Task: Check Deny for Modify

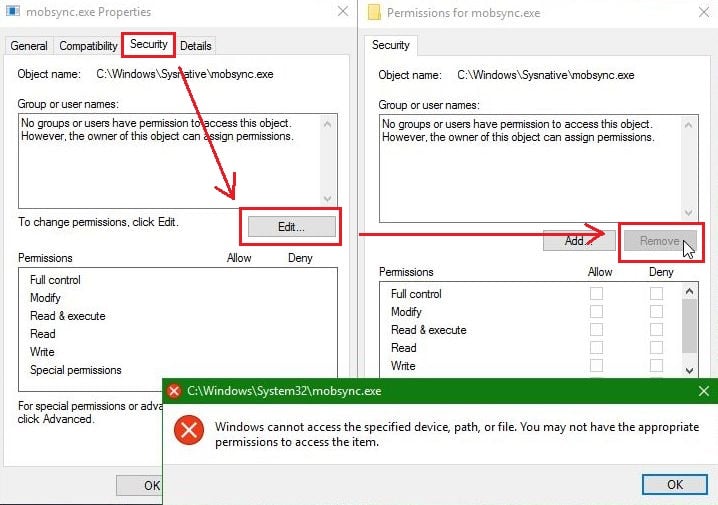Action: 656,311
